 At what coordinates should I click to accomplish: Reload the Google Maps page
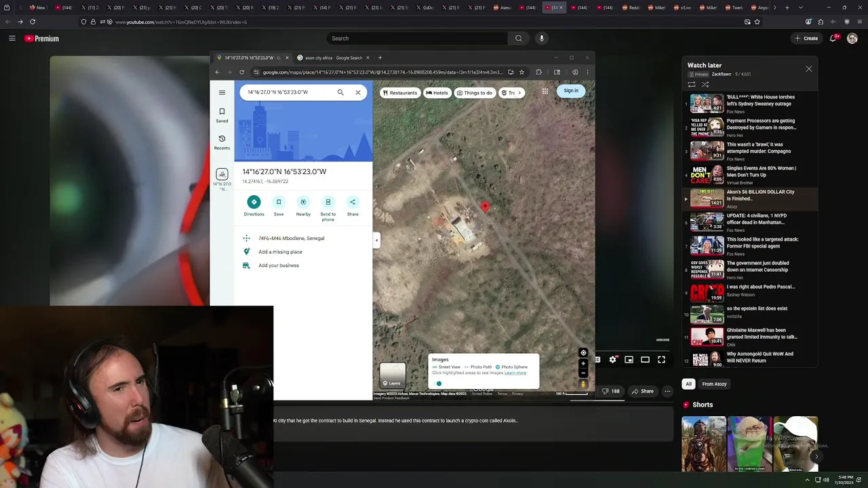pos(241,72)
